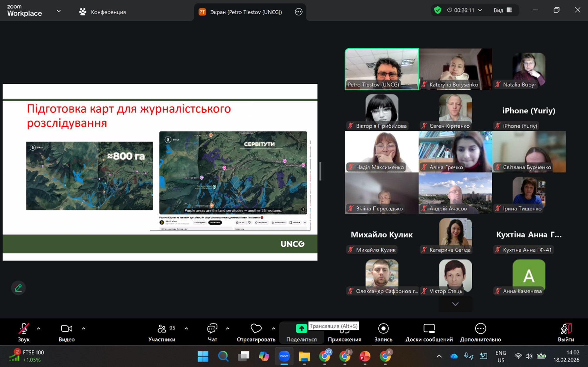The width and height of the screenshot is (588, 367).
Task: Open the Дополнительно more options
Action: [480, 329]
